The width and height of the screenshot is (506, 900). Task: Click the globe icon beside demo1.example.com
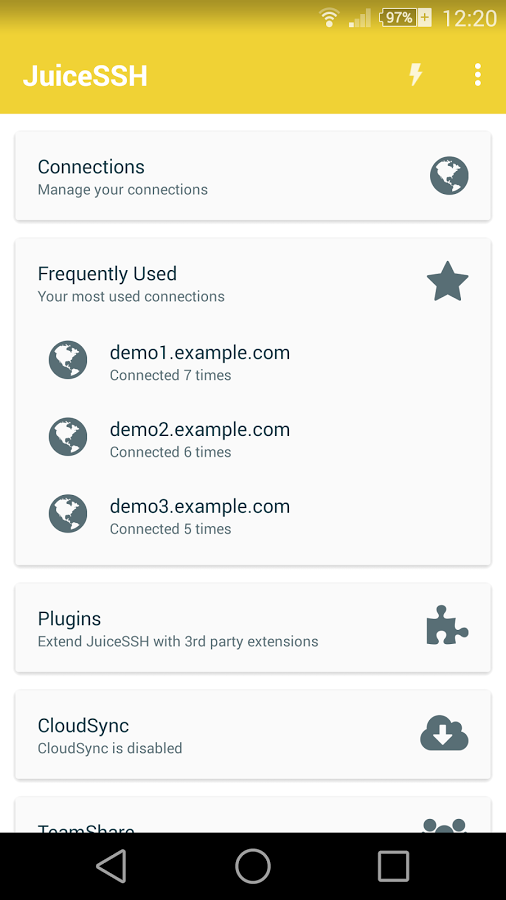[x=68, y=360]
